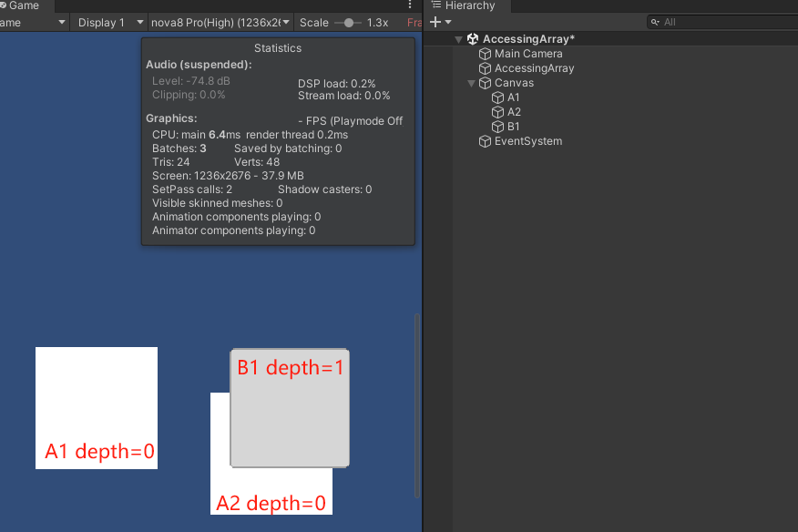Click the Hierarchy search field
Screen dimensions: 798x532
(x=722, y=22)
